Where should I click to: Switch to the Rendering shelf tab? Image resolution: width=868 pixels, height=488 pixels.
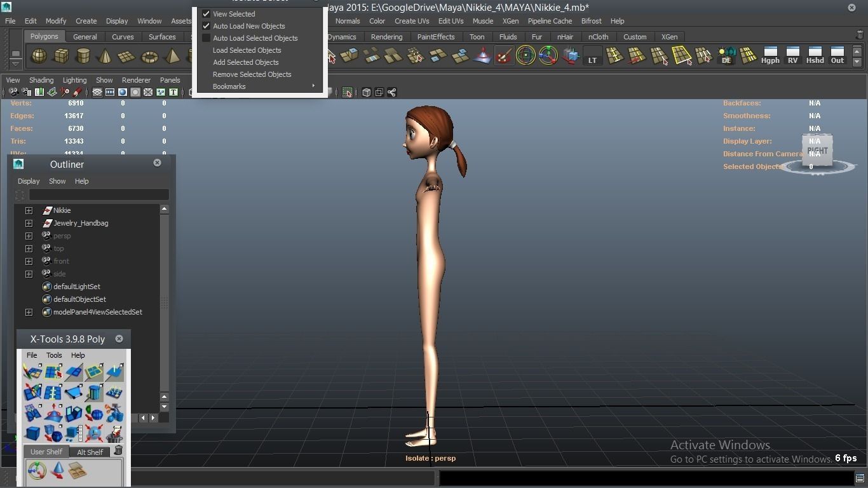(386, 37)
